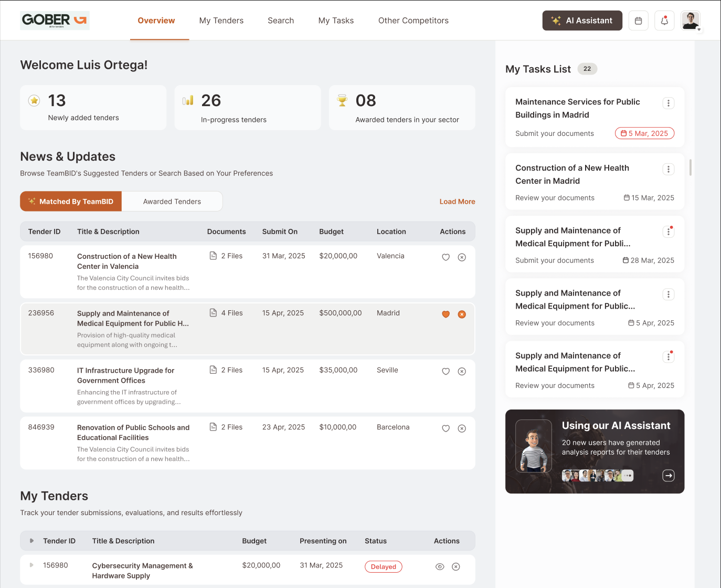Click the 08 awarded tenders trophy icon

point(342,100)
